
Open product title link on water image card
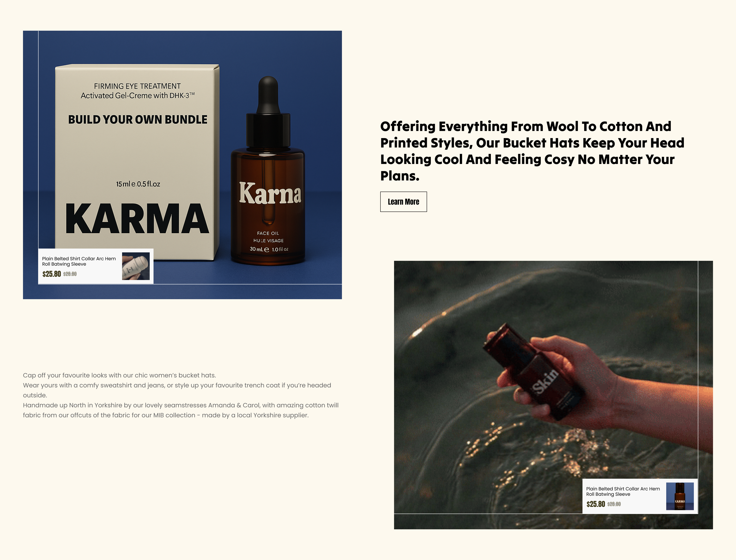click(623, 491)
